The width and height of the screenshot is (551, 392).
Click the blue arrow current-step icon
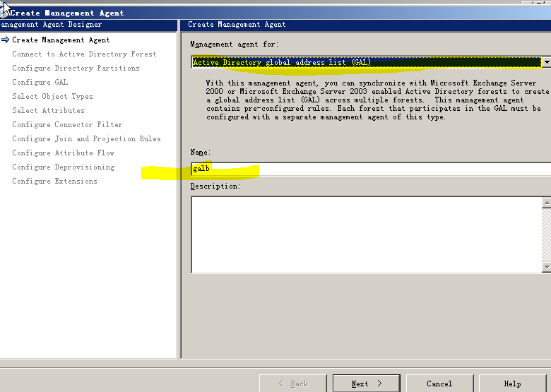pos(5,40)
